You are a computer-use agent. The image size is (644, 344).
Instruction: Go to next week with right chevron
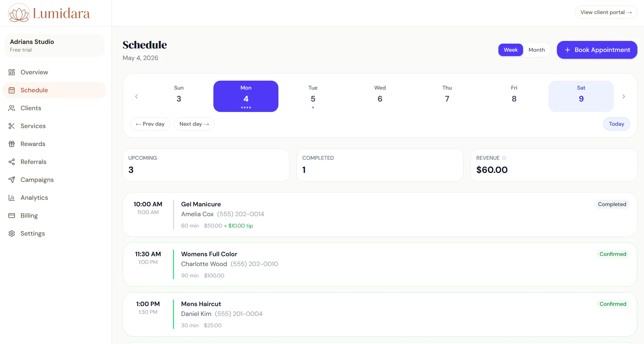pos(623,96)
